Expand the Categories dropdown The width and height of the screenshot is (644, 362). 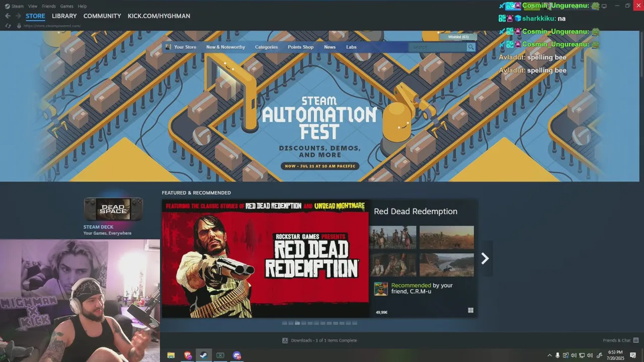(x=266, y=47)
